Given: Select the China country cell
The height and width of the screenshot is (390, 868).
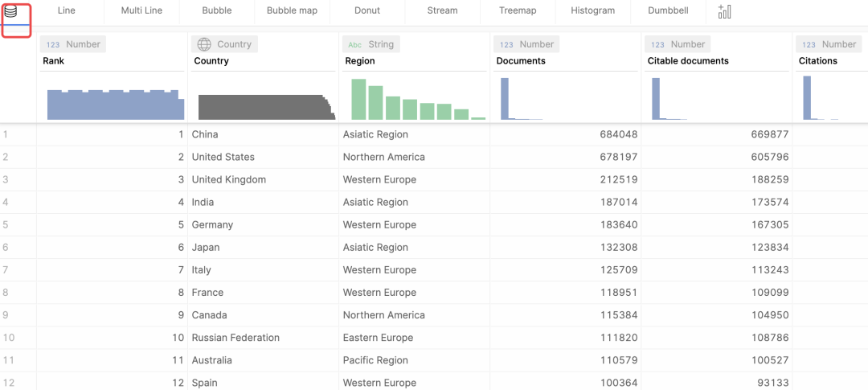Looking at the screenshot, I should (263, 134).
